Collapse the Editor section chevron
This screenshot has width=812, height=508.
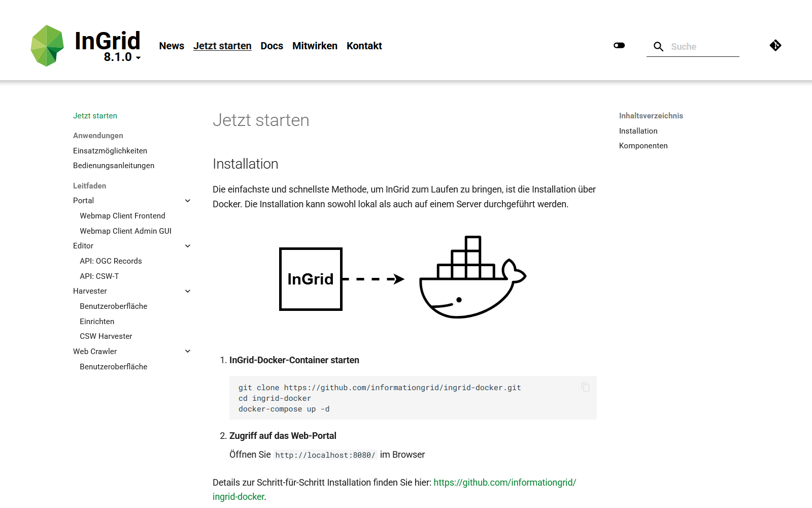[188, 246]
